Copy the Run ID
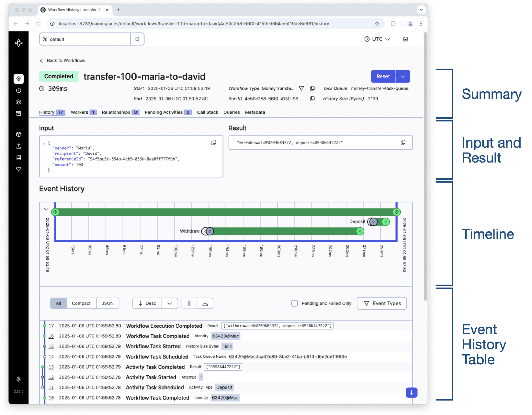This screenshot has height=415, width=532. [x=312, y=99]
